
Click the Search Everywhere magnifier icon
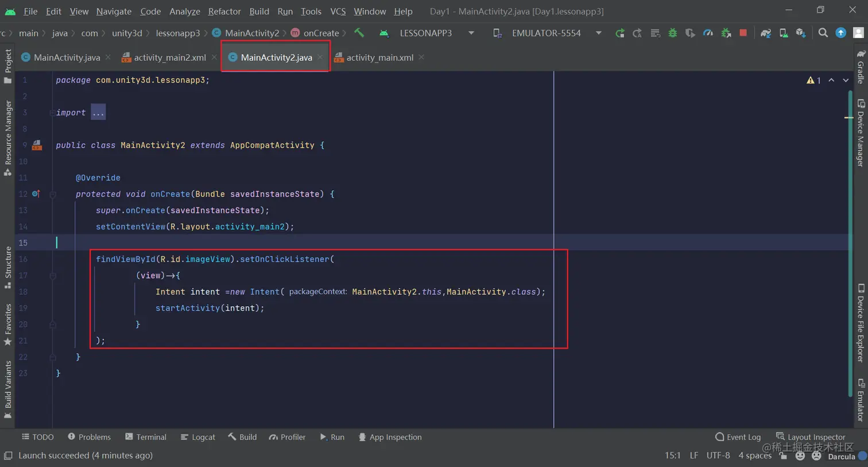pyautogui.click(x=823, y=33)
